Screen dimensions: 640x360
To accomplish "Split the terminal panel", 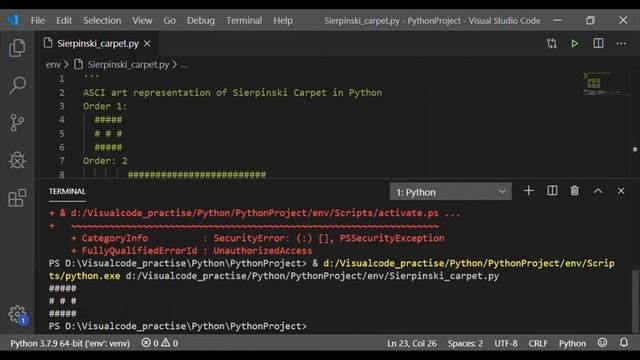I will [552, 191].
